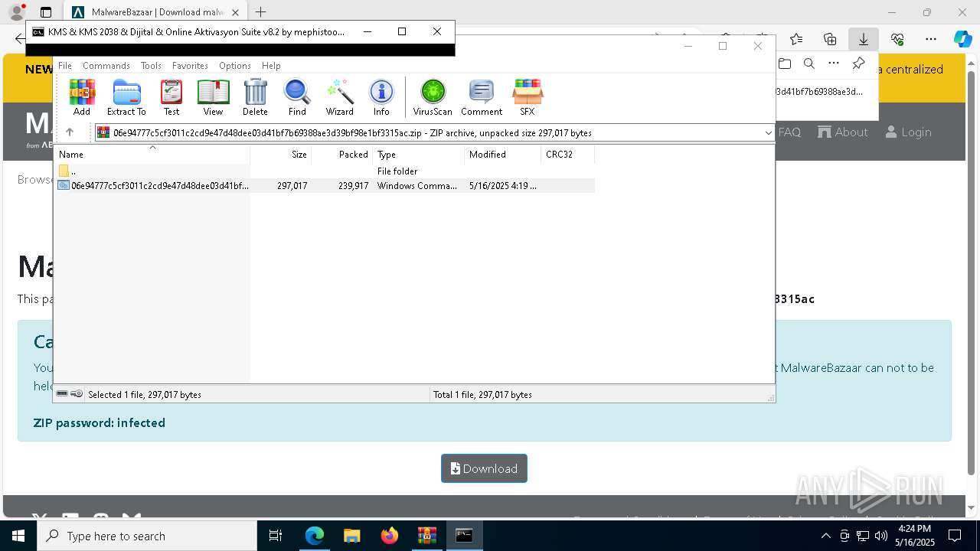The width and height of the screenshot is (980, 551).
Task: Click the Extract To toolbar icon
Action: 126,97
